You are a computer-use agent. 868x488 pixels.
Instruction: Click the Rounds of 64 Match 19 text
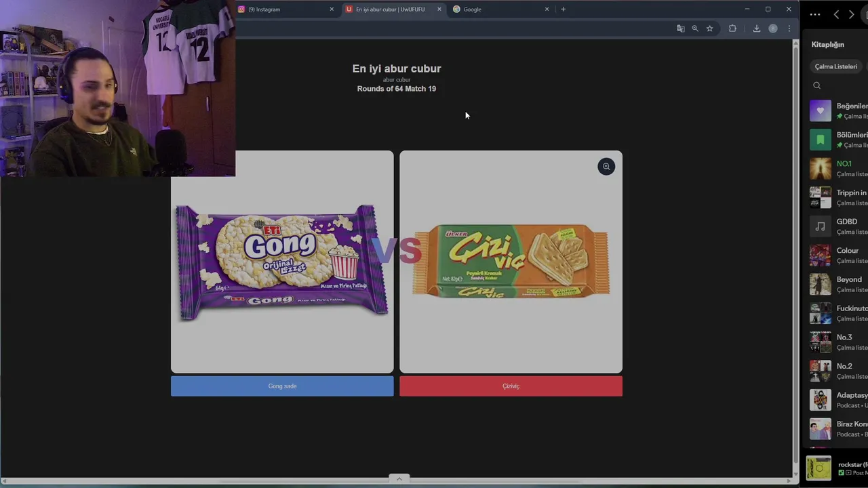point(397,89)
